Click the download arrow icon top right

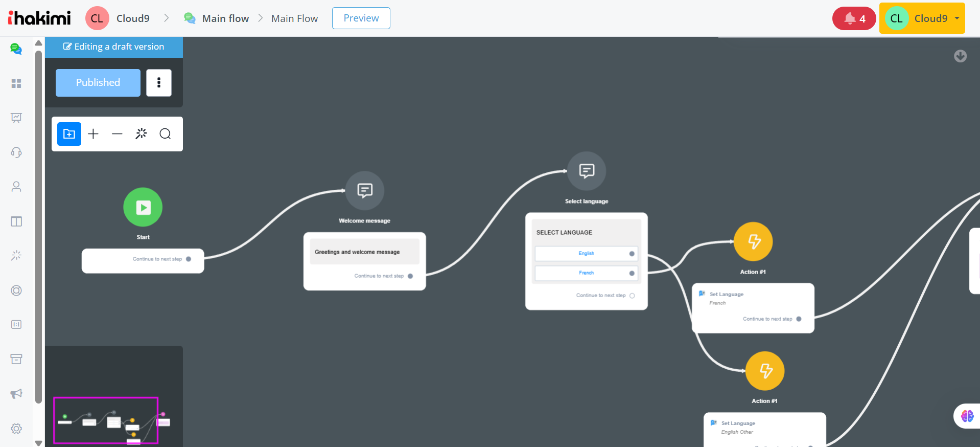point(961,56)
